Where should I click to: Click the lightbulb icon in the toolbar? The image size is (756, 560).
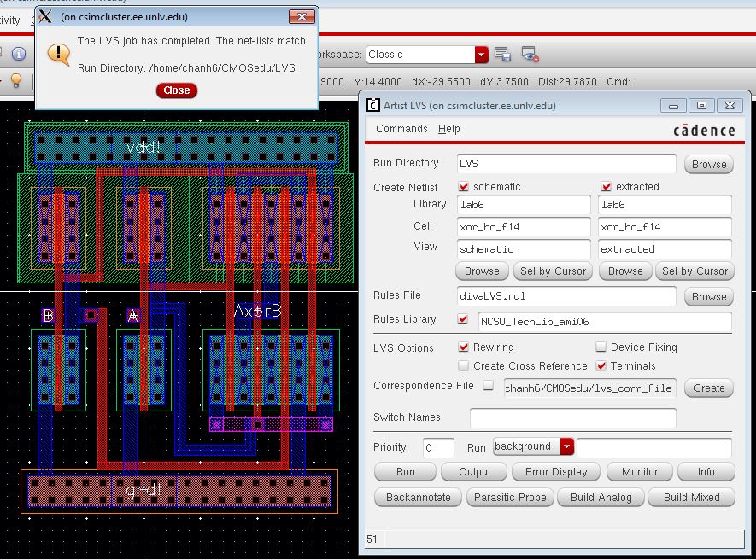pyautogui.click(x=15, y=80)
